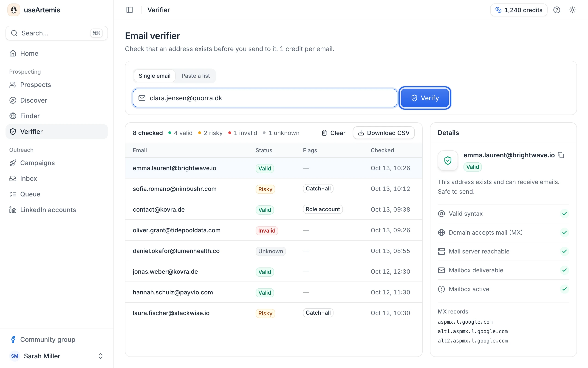The image size is (588, 368).
Task: Switch to Single email tab
Action: (x=155, y=76)
